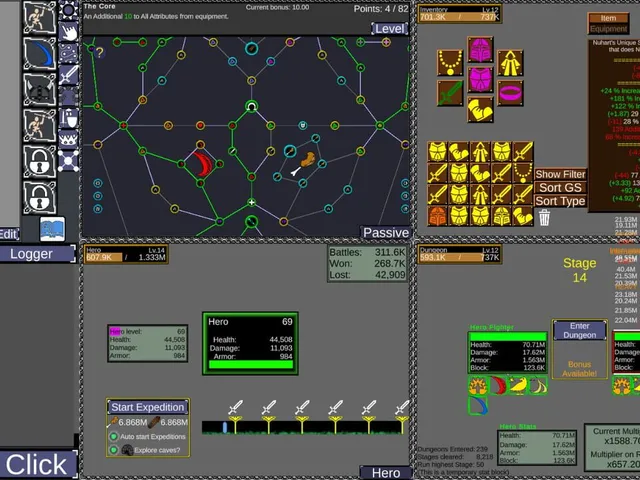Screen dimensions: 640x480
Task: Click the Stage 14 label
Action: click(x=580, y=270)
